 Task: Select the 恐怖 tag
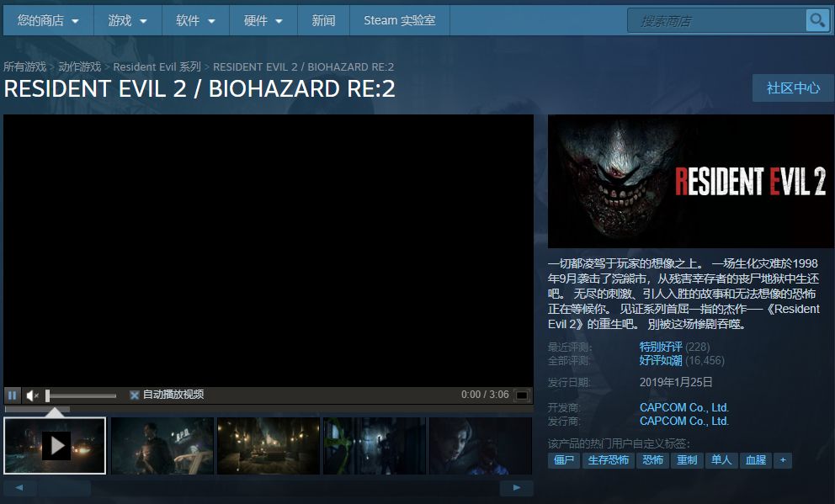tap(653, 460)
